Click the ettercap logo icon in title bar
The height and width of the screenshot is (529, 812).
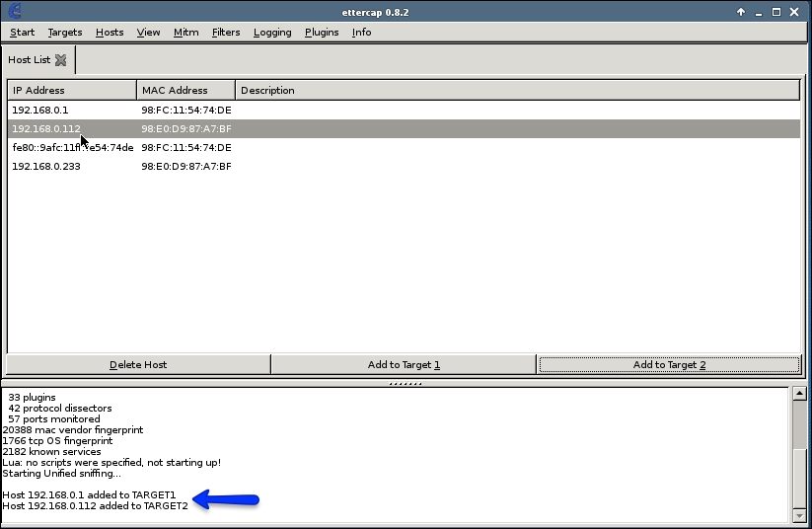15,11
